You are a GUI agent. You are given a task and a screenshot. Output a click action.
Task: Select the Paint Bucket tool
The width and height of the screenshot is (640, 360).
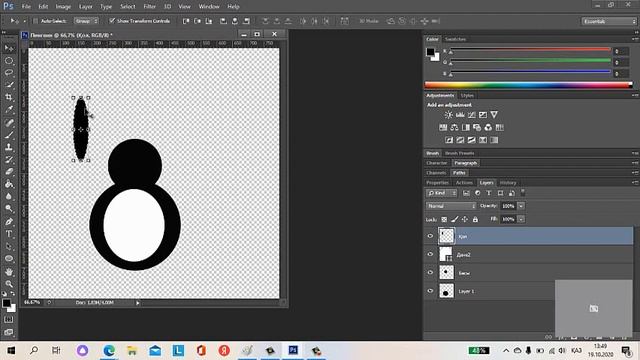click(x=9, y=184)
